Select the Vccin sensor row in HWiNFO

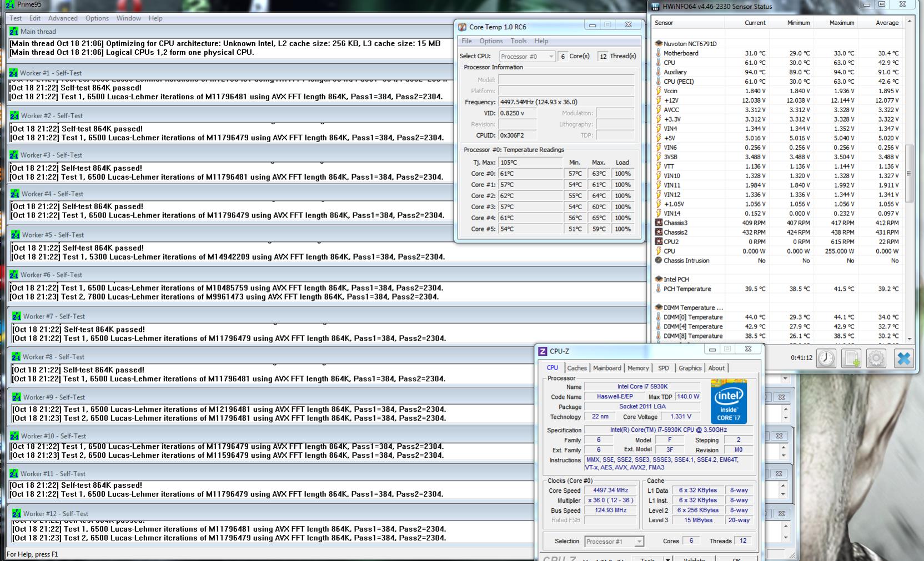click(777, 91)
